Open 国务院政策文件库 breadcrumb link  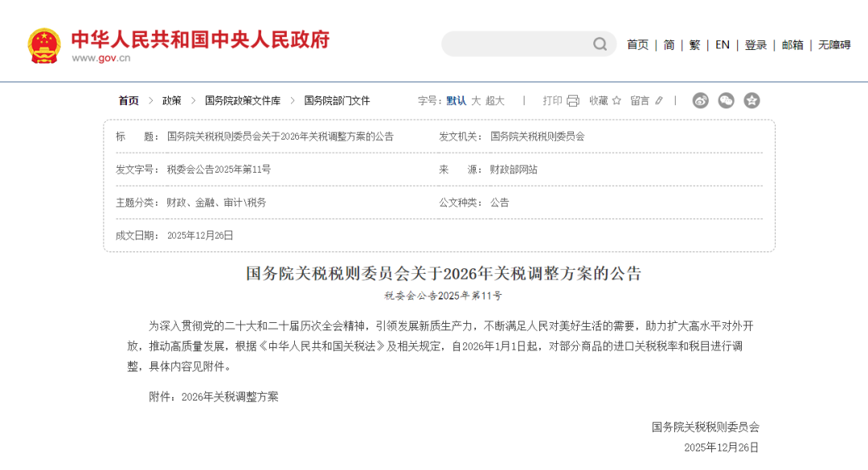(x=243, y=100)
